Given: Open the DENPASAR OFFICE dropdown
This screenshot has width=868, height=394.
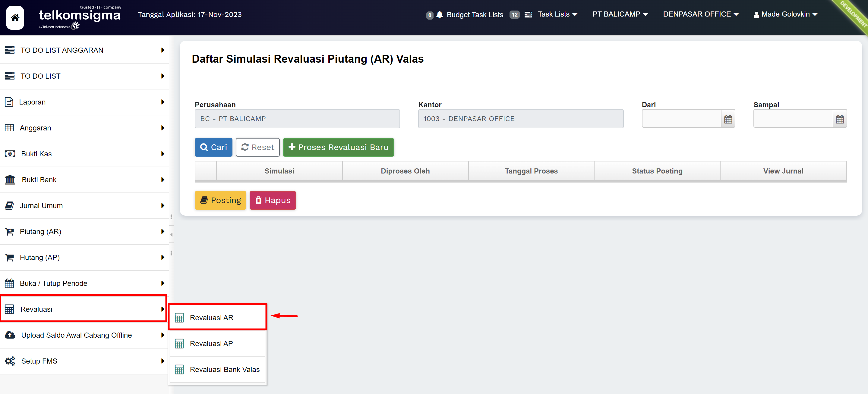Looking at the screenshot, I should click(x=701, y=14).
